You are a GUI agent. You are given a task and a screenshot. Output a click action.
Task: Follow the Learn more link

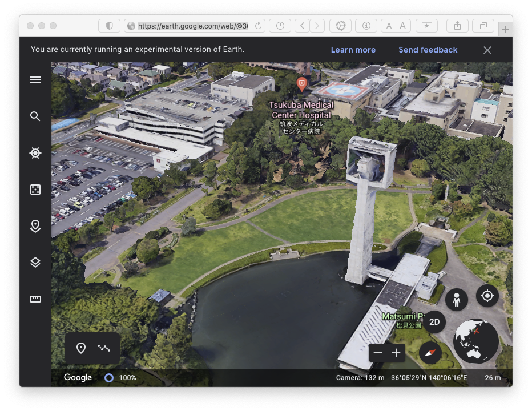(x=353, y=50)
